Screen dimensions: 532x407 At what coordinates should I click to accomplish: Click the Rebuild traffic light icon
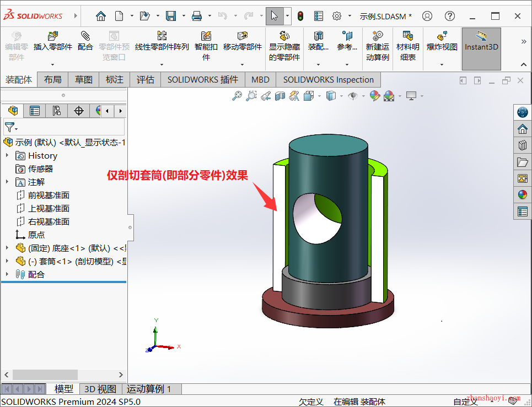300,16
